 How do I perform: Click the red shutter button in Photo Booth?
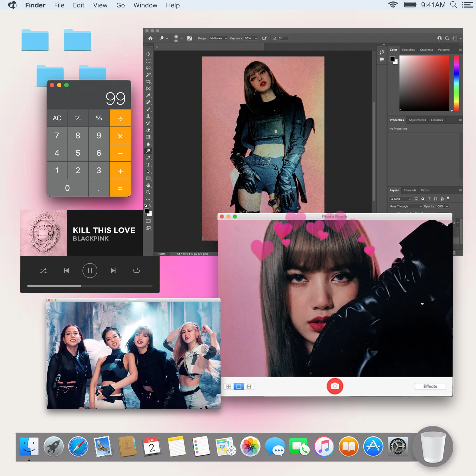pyautogui.click(x=335, y=386)
